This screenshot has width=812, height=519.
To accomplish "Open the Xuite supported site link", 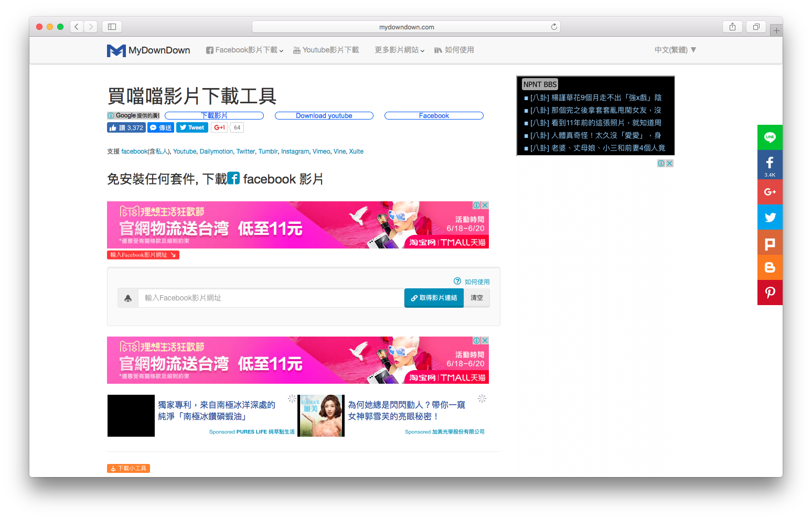I will (356, 152).
